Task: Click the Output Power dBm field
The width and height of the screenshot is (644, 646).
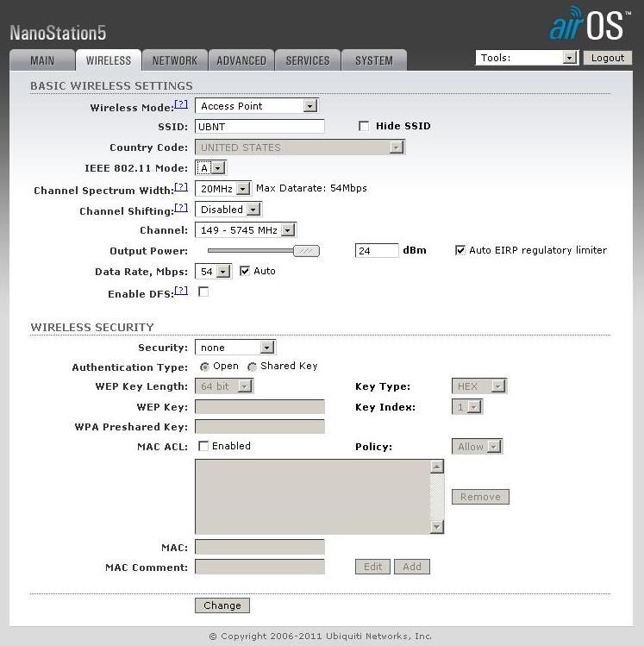Action: coord(377,250)
